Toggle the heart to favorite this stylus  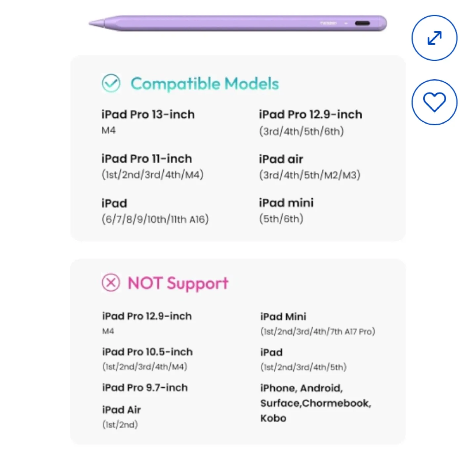click(434, 102)
